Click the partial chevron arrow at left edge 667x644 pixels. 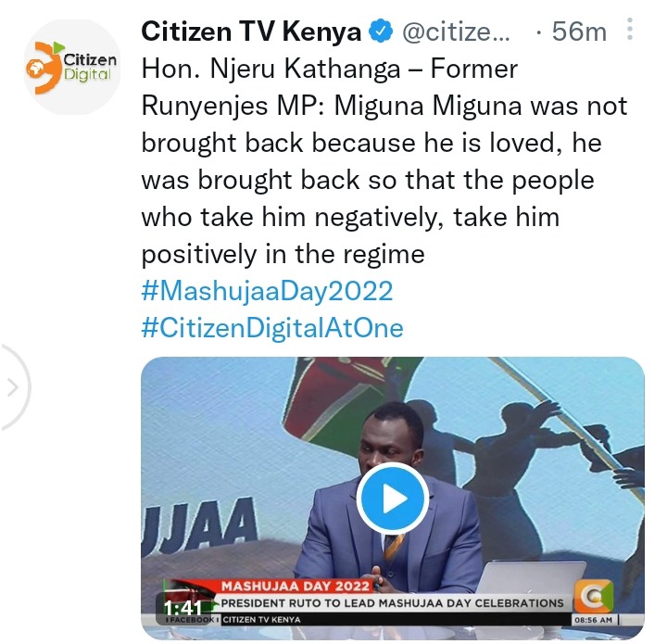coord(13,388)
